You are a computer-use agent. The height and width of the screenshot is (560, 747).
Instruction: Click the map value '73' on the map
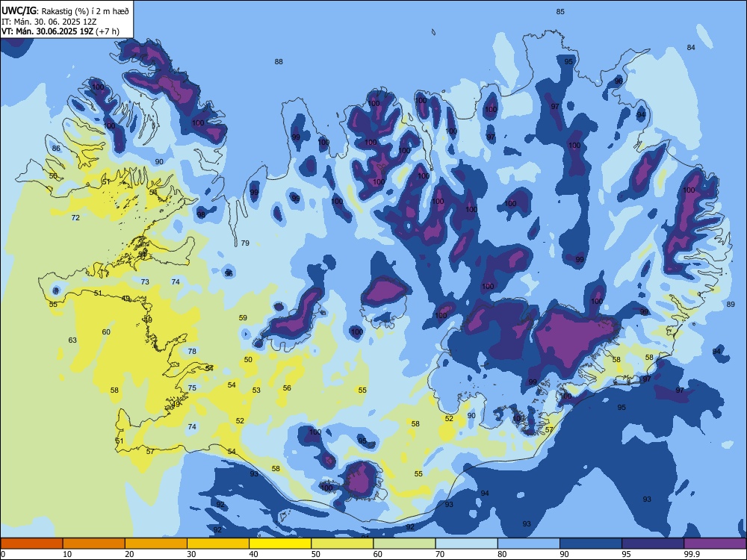click(145, 282)
